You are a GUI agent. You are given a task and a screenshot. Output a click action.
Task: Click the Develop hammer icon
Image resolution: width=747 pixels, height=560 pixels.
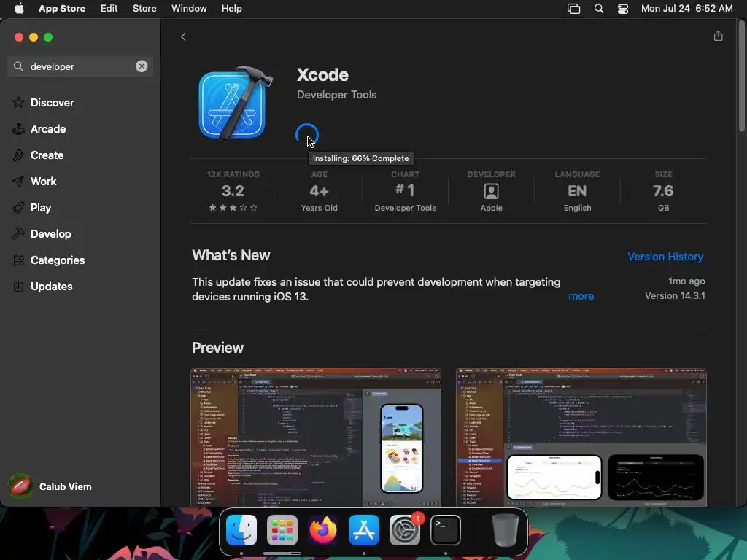coord(18,234)
